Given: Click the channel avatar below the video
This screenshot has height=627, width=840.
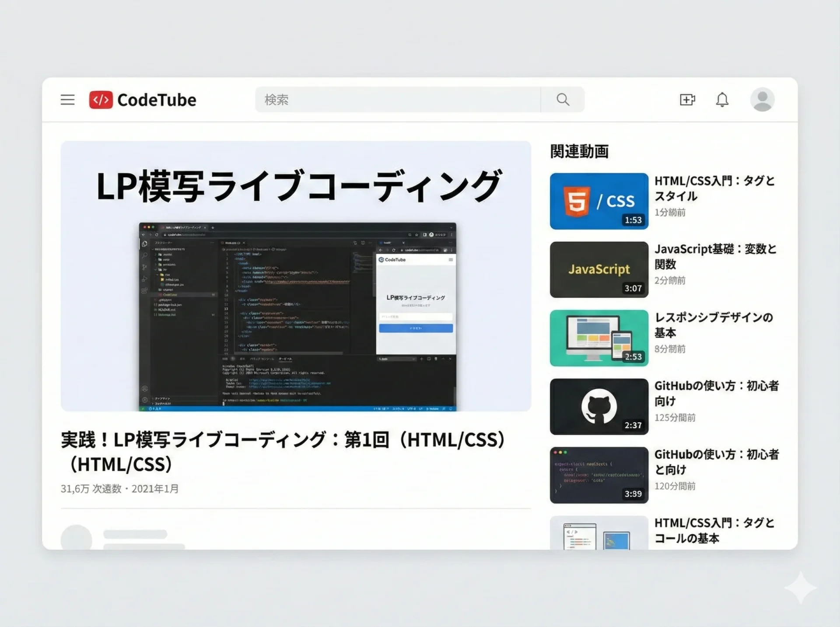Looking at the screenshot, I should (77, 538).
